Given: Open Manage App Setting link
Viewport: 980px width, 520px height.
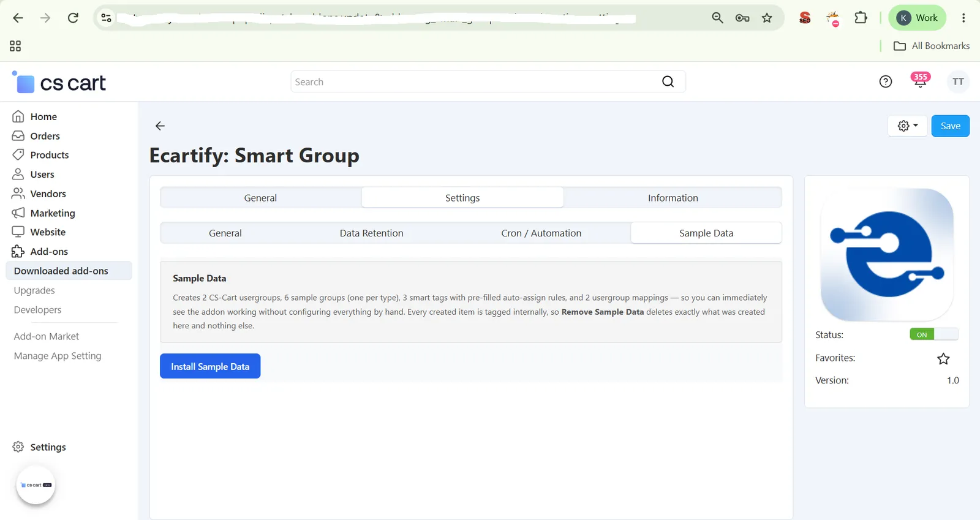Looking at the screenshot, I should 58,356.
